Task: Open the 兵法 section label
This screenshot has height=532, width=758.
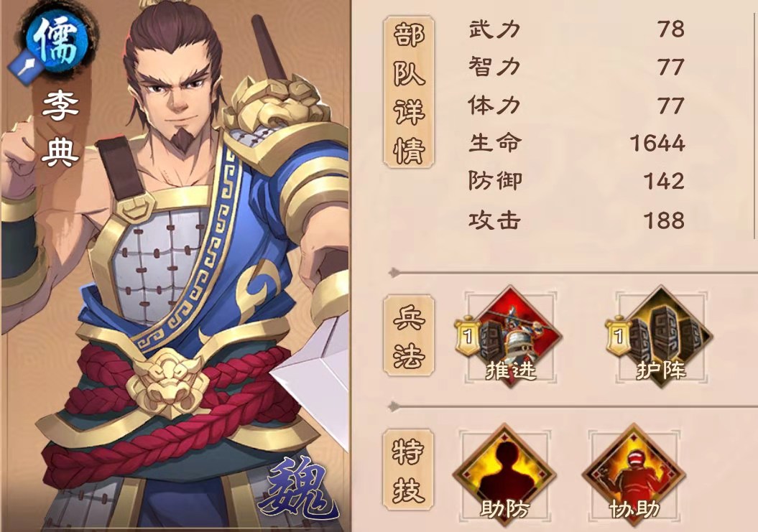Action: click(x=409, y=336)
